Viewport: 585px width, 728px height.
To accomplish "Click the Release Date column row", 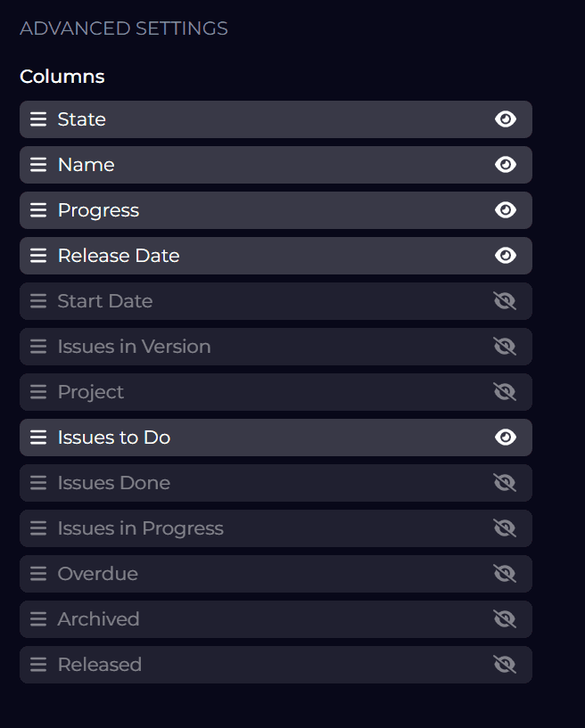I will (x=276, y=256).
